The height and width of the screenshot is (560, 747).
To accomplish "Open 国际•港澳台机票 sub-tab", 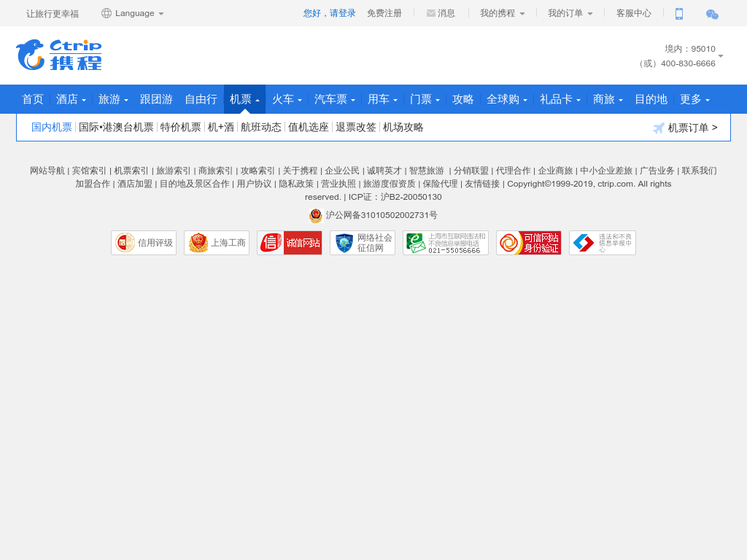I will click(116, 127).
